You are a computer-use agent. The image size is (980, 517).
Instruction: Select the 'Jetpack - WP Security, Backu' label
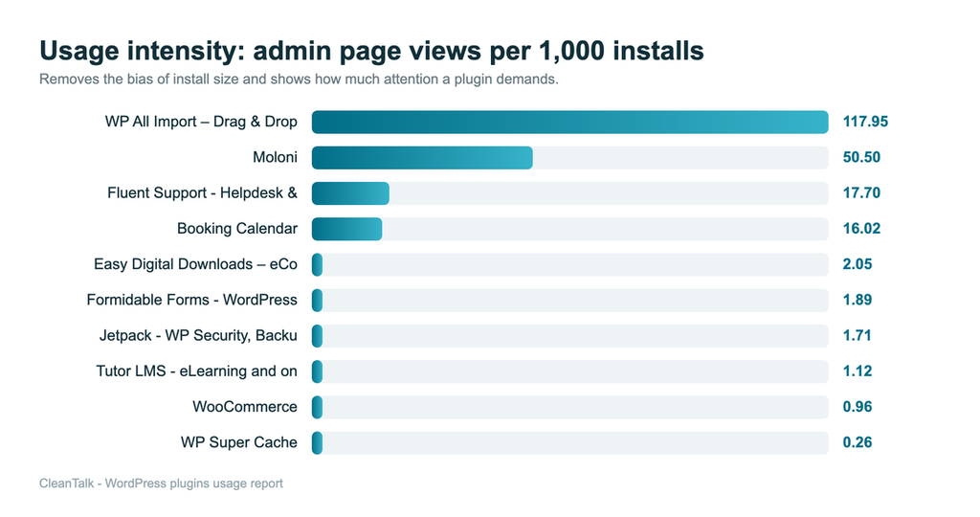[x=198, y=335]
